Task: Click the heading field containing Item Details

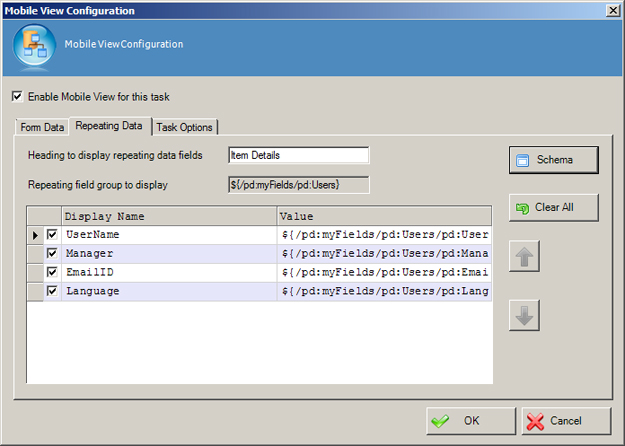Action: point(298,155)
